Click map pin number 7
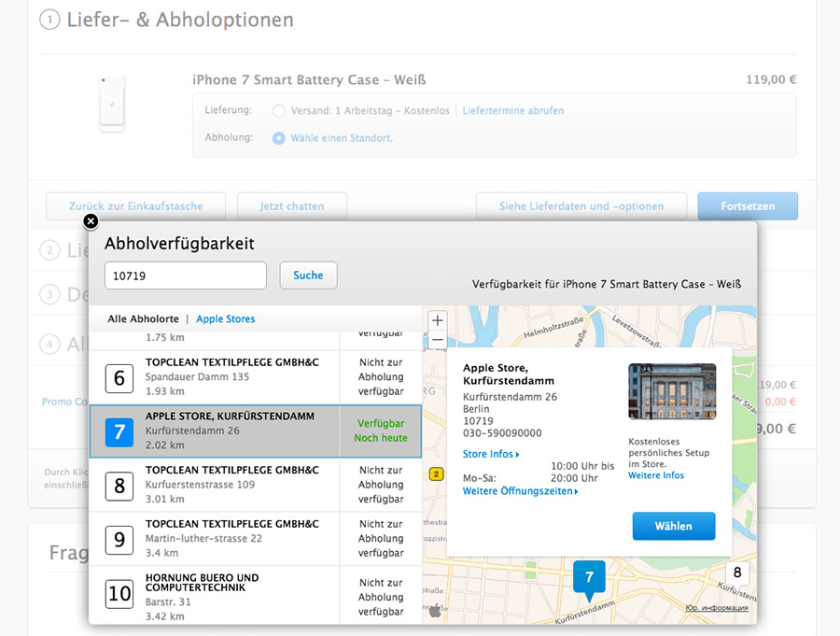Screen dimensions: 840x636 [x=589, y=579]
